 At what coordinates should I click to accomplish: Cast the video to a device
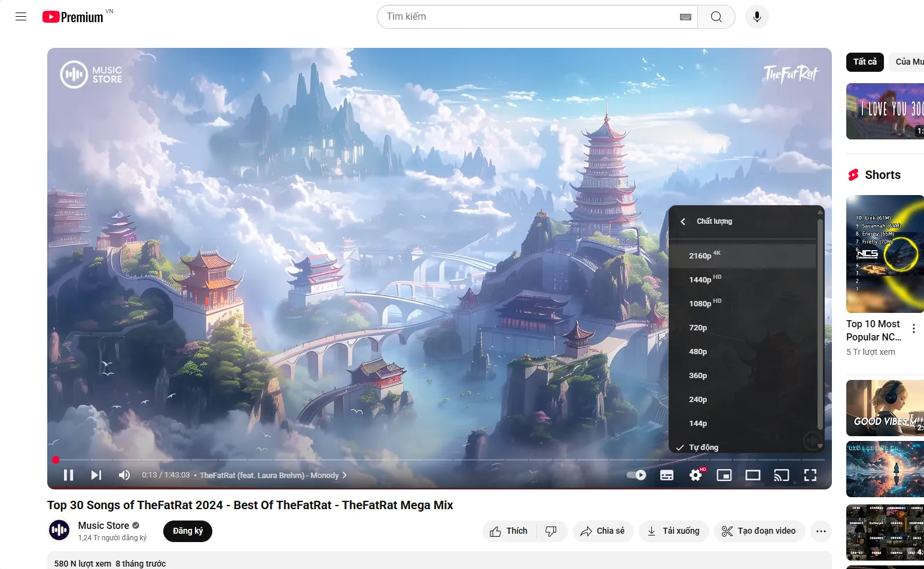(x=781, y=474)
